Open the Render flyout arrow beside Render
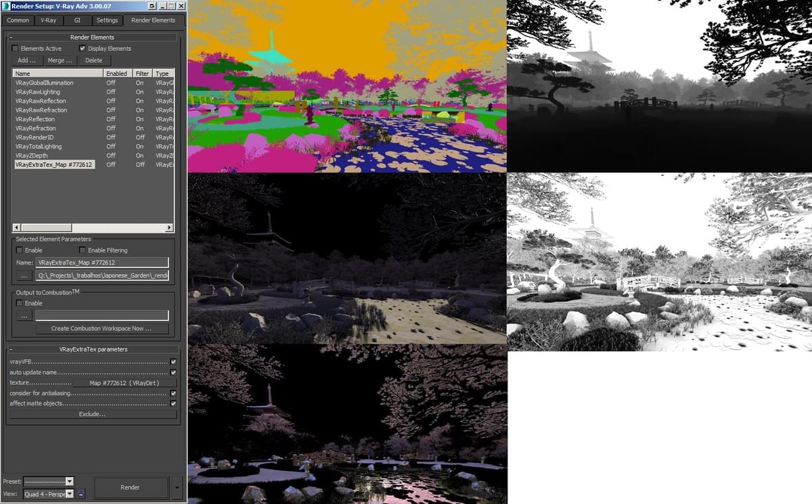Screen dimensions: 812x504 click(x=175, y=487)
